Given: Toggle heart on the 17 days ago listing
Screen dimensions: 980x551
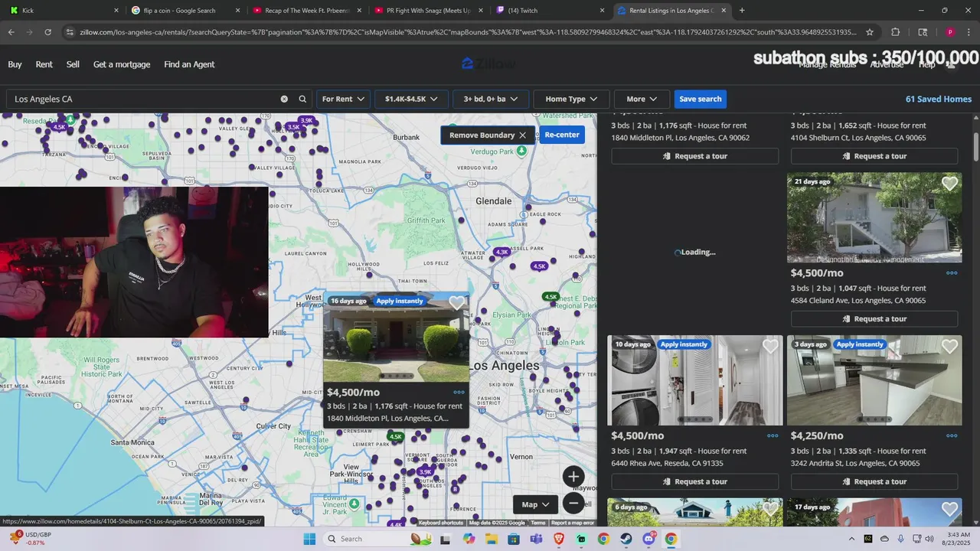Looking at the screenshot, I should pos(949,509).
